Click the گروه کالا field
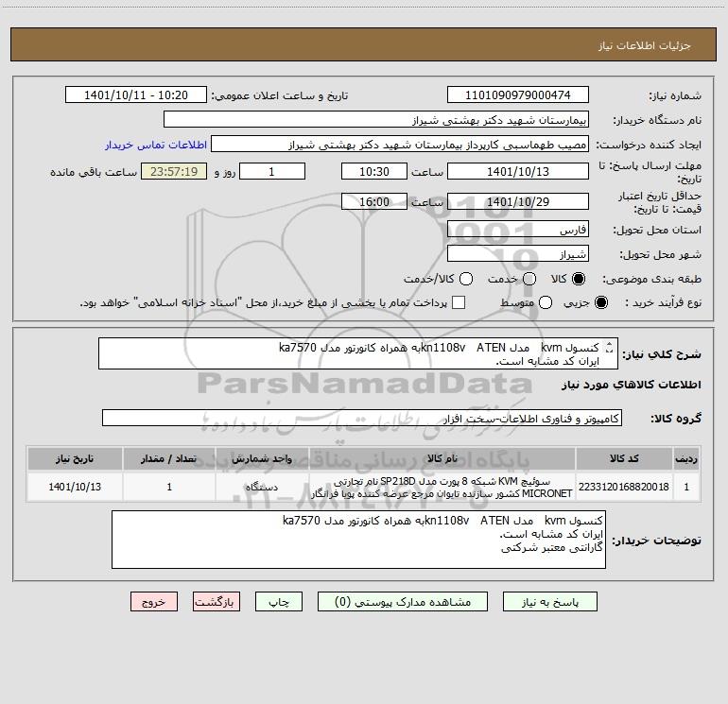 (362, 418)
